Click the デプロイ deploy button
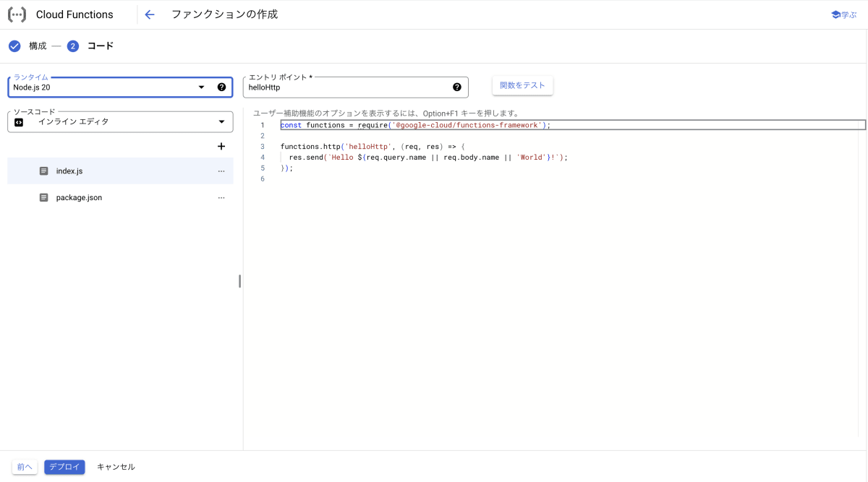Viewport: 868px width, 482px height. click(x=64, y=467)
